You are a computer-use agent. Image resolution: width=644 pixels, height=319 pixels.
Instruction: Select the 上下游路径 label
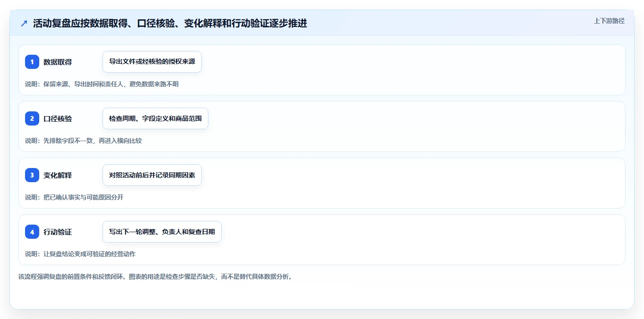coord(609,21)
